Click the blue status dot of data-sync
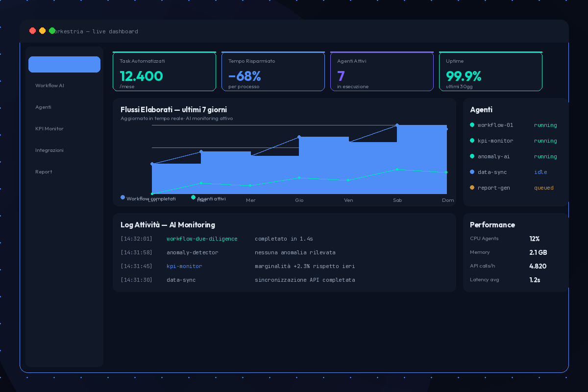 tap(472, 172)
